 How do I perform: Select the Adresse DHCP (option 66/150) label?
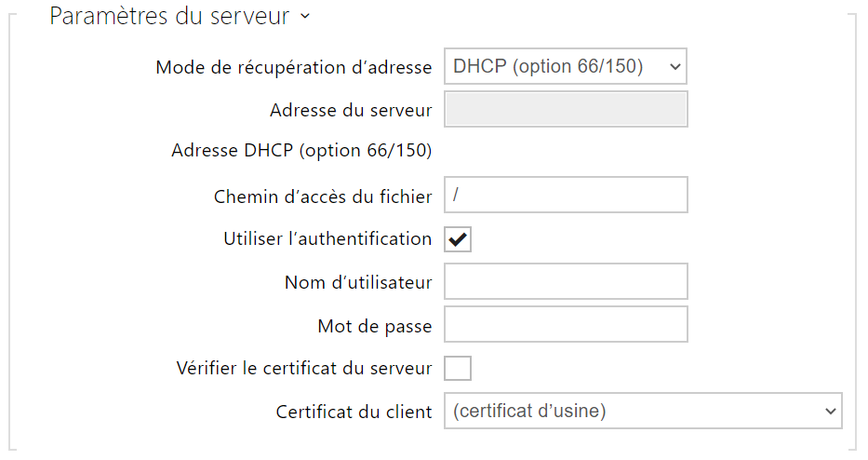(x=301, y=151)
